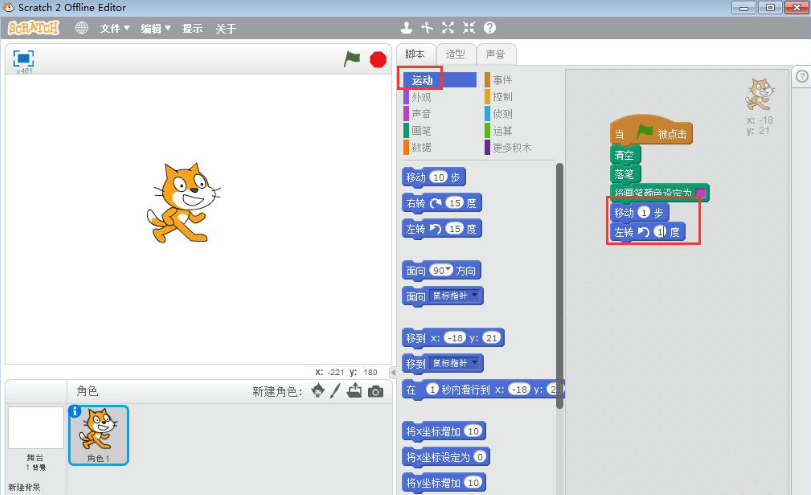
Task: Select the Duplicate stamp tool
Action: (x=407, y=28)
